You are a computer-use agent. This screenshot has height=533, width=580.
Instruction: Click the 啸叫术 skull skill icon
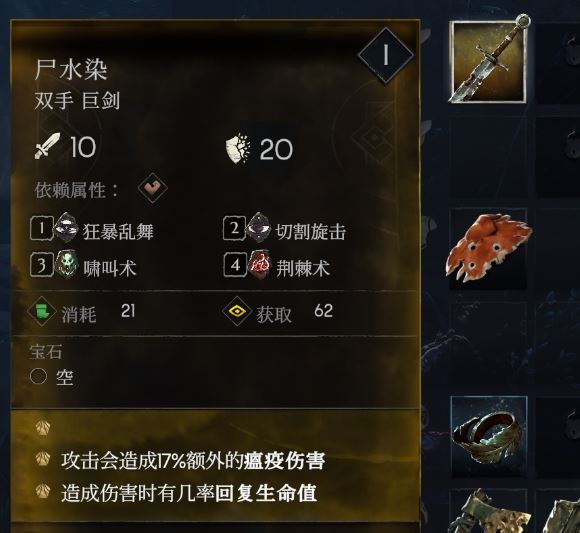pos(67,264)
